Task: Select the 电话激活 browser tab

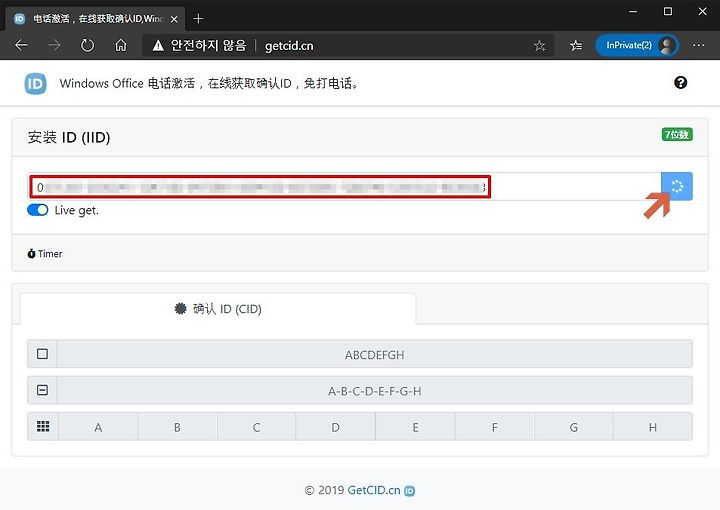Action: (94, 19)
